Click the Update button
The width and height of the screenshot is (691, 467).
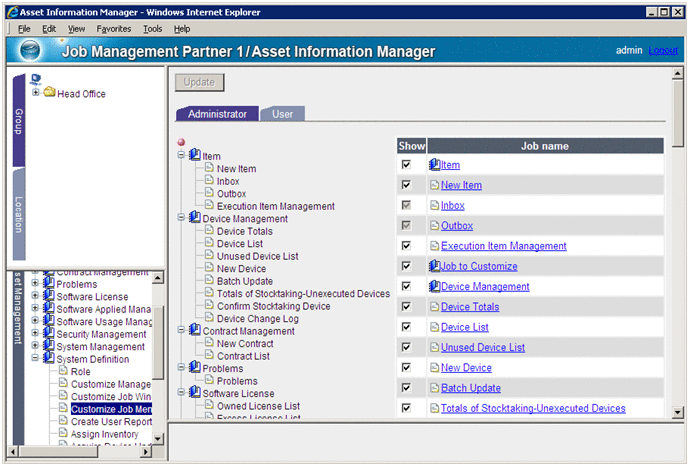199,82
